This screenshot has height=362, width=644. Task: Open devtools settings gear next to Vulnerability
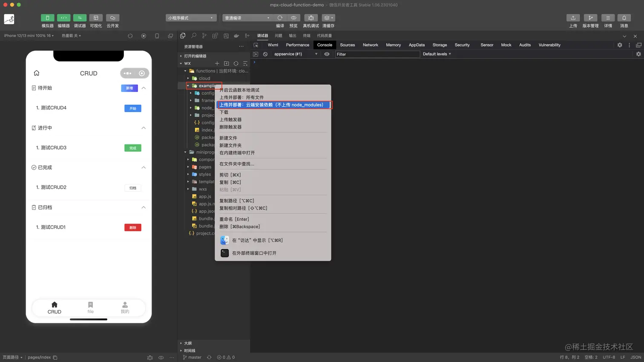pyautogui.click(x=620, y=45)
